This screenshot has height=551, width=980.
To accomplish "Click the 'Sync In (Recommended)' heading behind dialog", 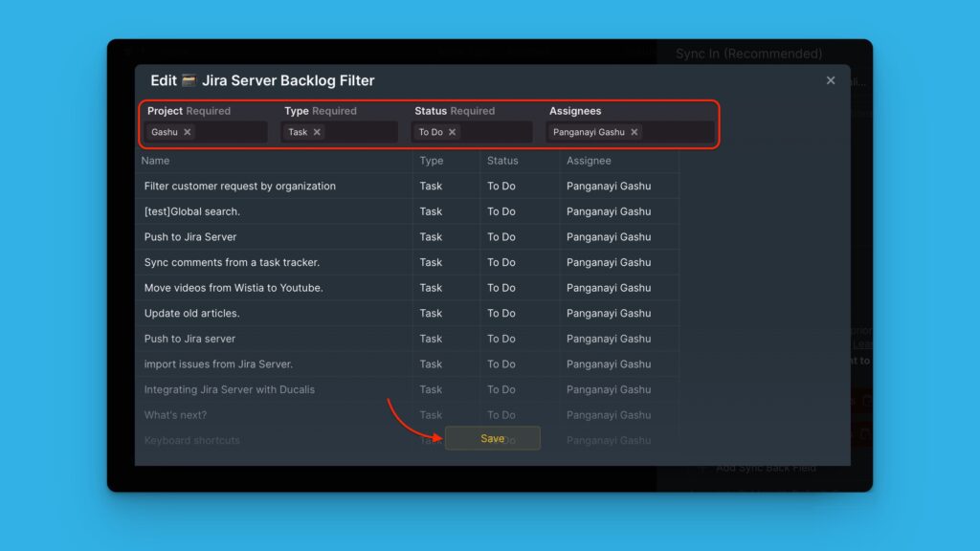I will (748, 54).
